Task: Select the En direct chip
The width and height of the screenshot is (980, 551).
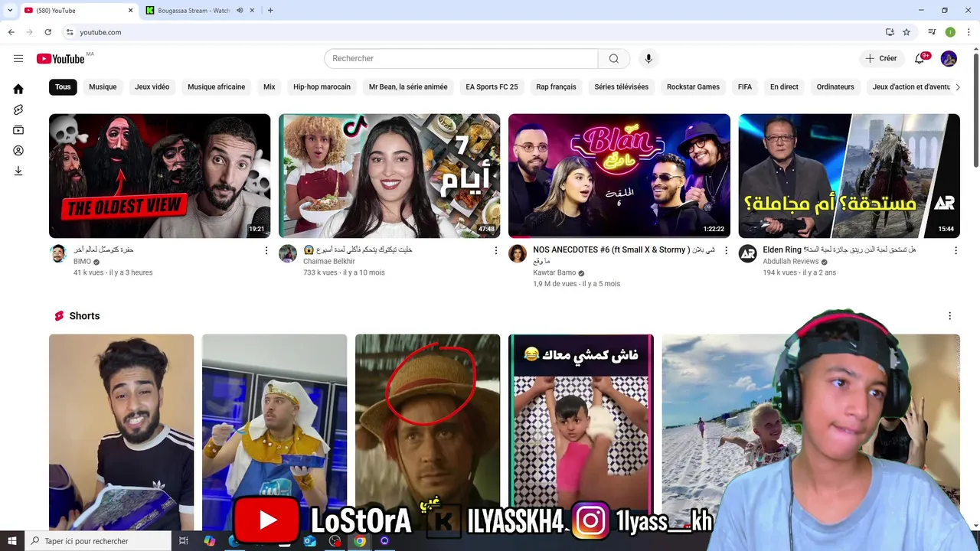Action: 784,86
